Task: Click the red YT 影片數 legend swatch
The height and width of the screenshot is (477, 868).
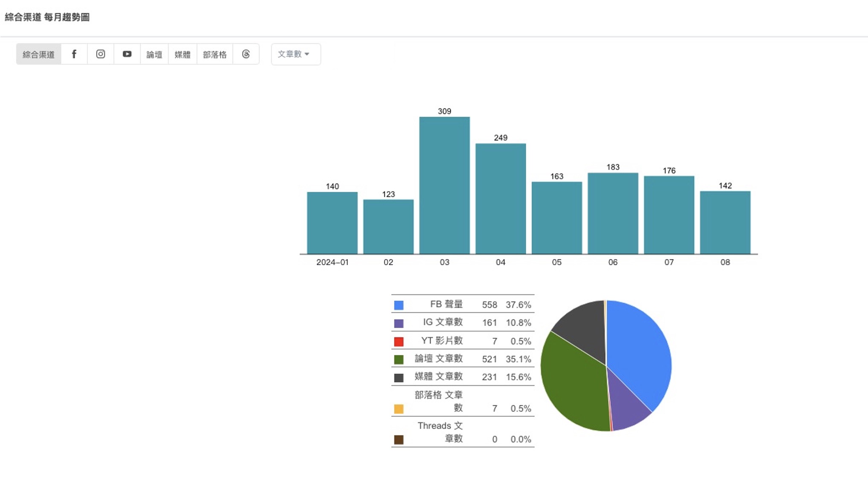Action: (x=399, y=341)
